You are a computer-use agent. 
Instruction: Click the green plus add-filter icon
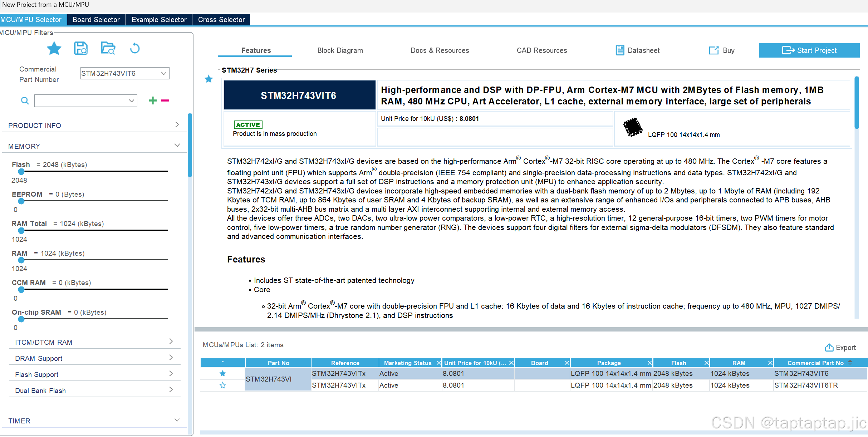pyautogui.click(x=153, y=101)
